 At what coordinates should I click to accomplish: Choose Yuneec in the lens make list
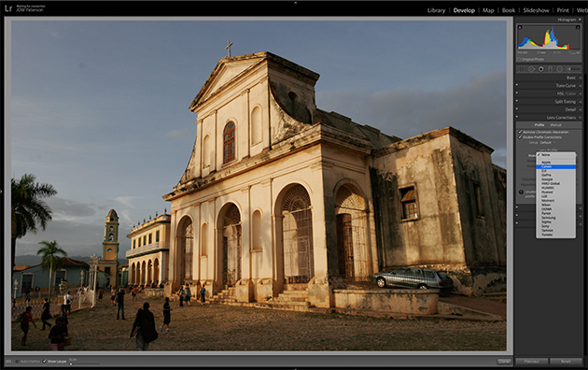(x=555, y=235)
